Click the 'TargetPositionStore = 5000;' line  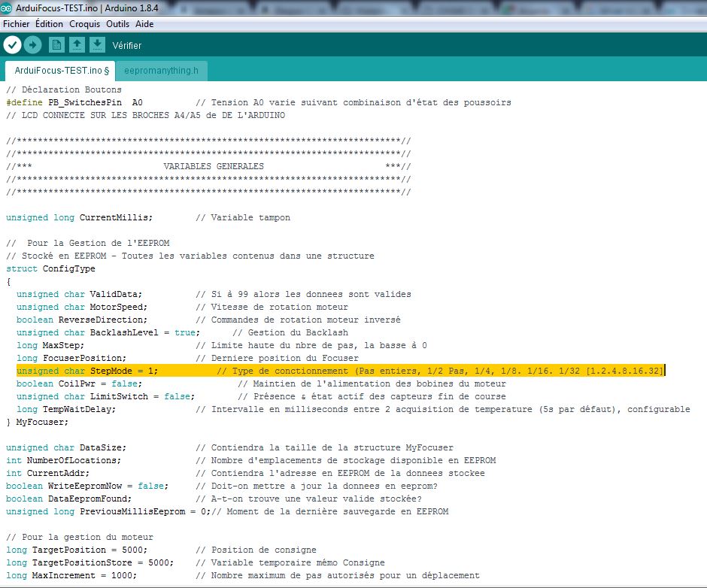90,562
